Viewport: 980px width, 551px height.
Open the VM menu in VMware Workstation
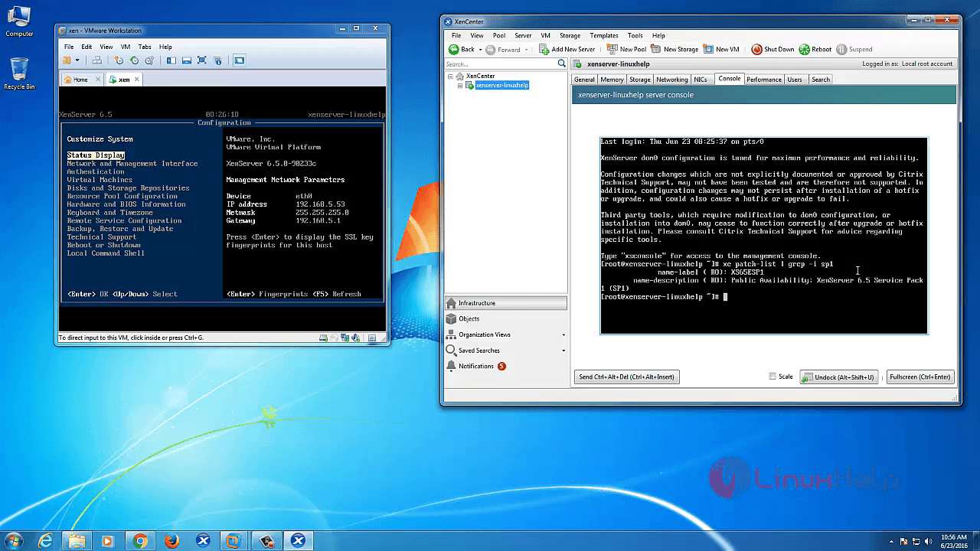[125, 47]
